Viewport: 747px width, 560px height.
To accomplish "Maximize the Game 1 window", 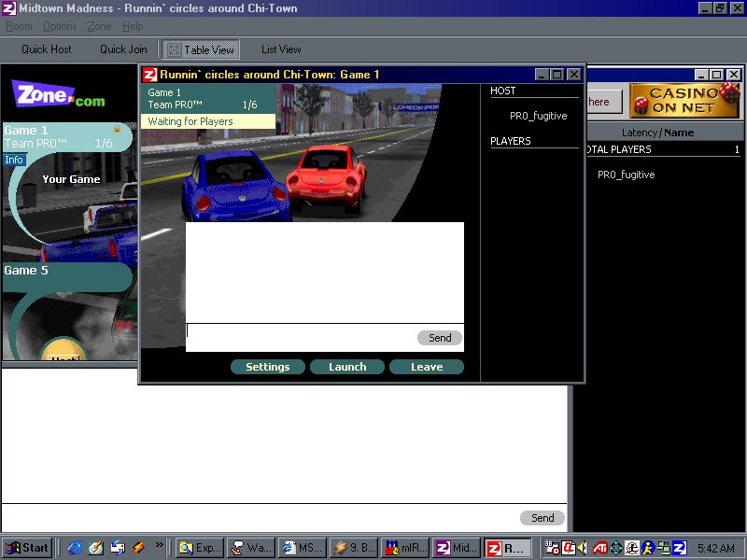I will (x=557, y=75).
